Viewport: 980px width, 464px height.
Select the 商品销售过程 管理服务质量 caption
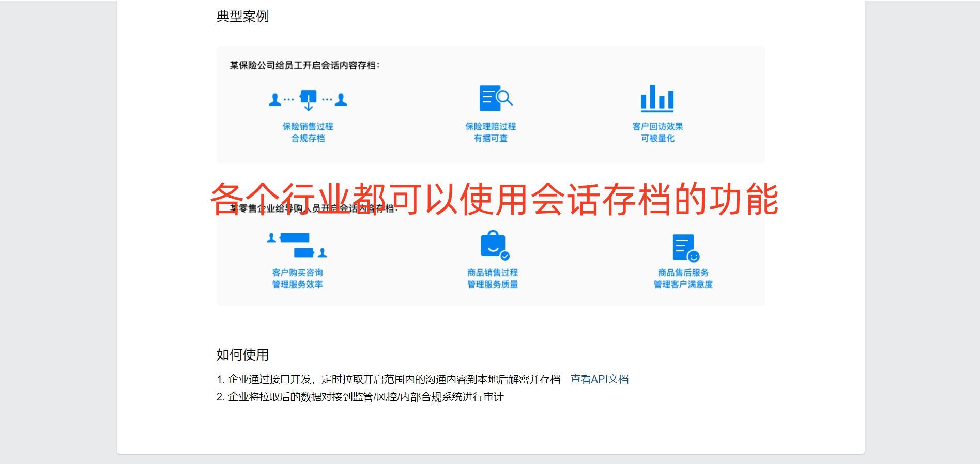coord(493,278)
